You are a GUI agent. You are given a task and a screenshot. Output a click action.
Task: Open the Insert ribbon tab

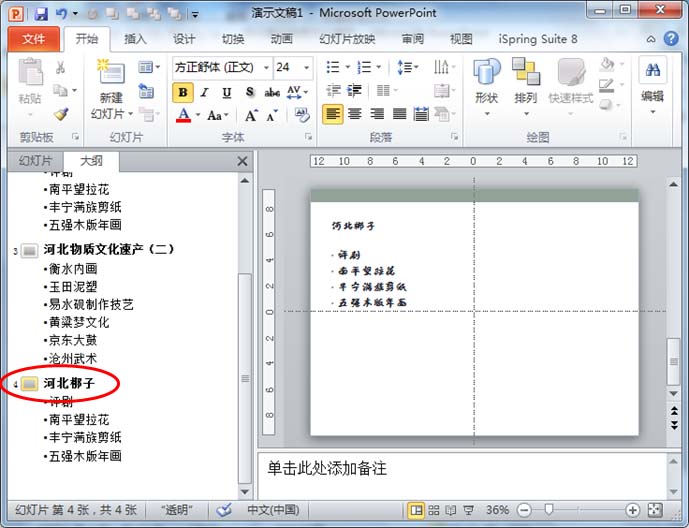136,39
